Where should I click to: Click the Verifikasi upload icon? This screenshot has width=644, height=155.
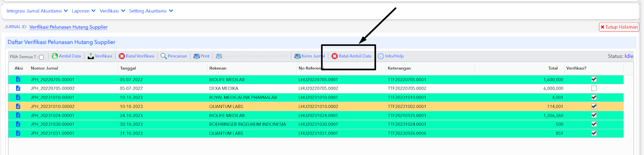[x=91, y=56]
